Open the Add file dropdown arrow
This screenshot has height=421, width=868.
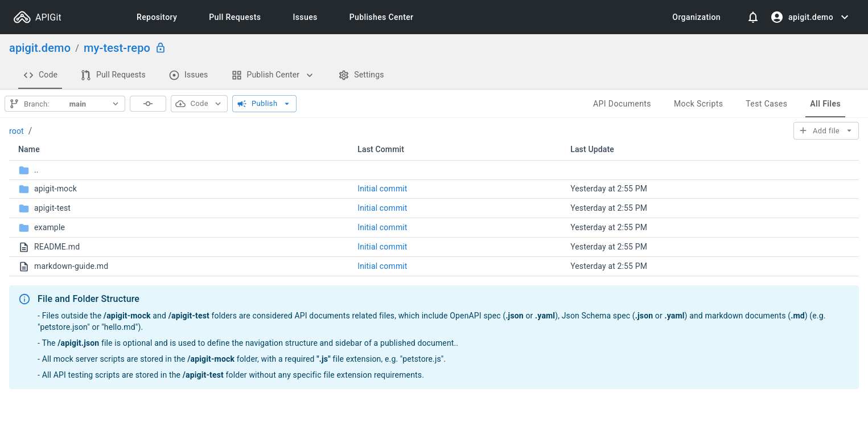849,130
